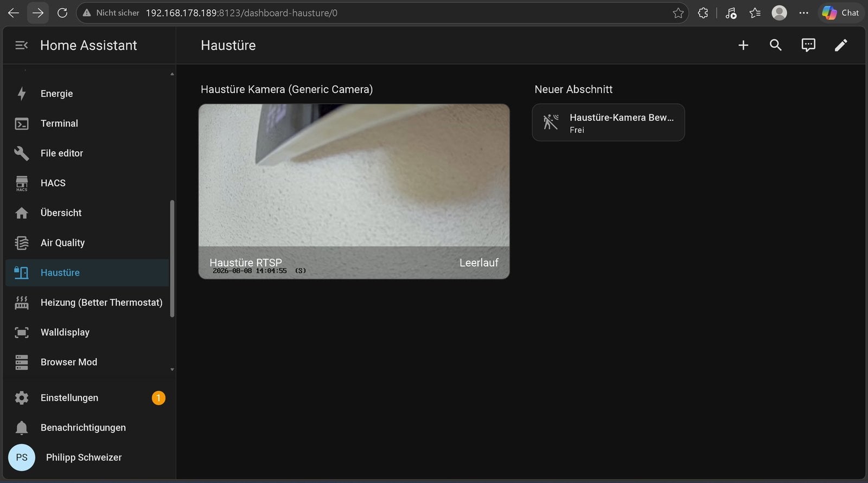Click the Nicht sicher security warning
This screenshot has width=868, height=483.
point(111,13)
